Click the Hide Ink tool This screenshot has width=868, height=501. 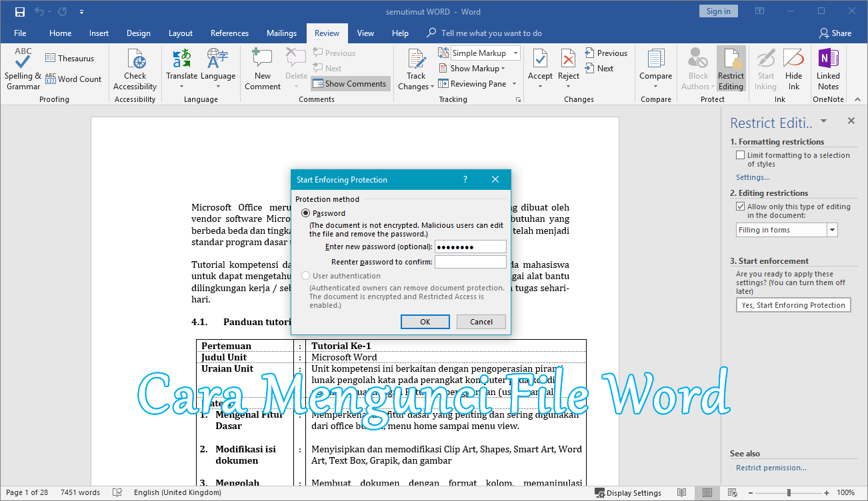[794, 69]
